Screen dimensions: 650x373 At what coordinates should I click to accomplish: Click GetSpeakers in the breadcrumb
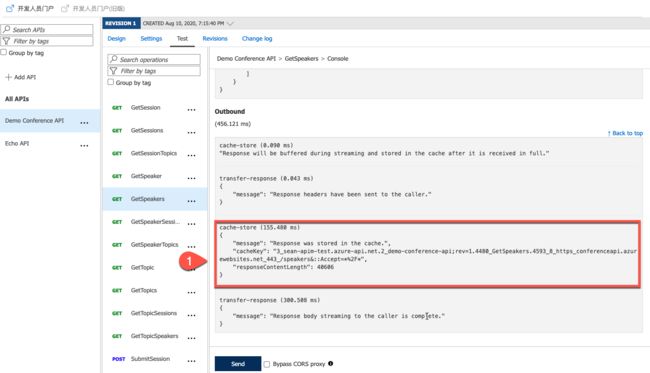301,58
